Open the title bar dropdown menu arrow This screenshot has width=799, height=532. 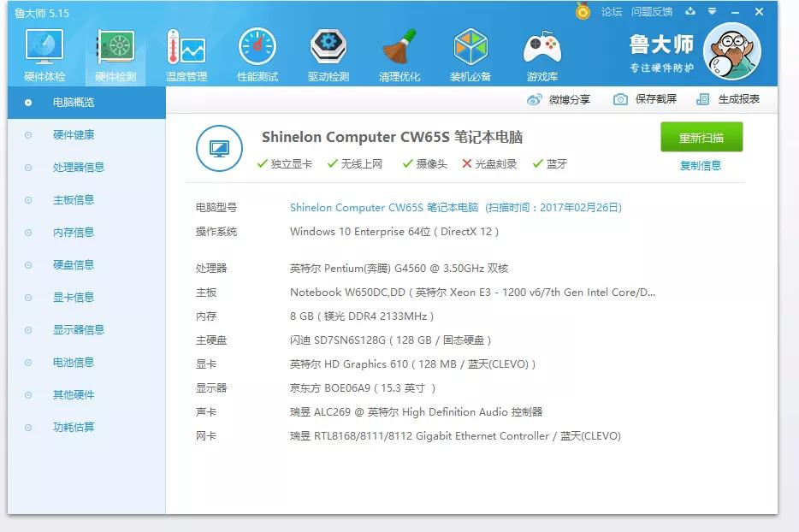[x=713, y=11]
